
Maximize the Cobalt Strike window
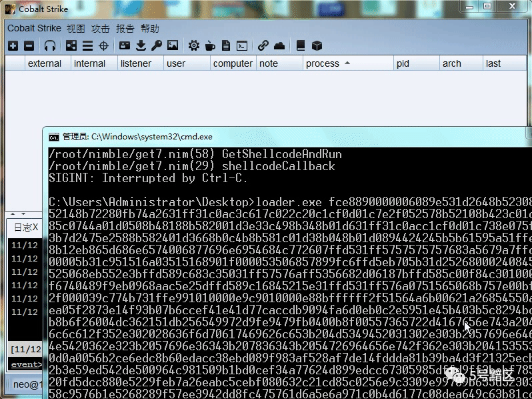point(487,6)
